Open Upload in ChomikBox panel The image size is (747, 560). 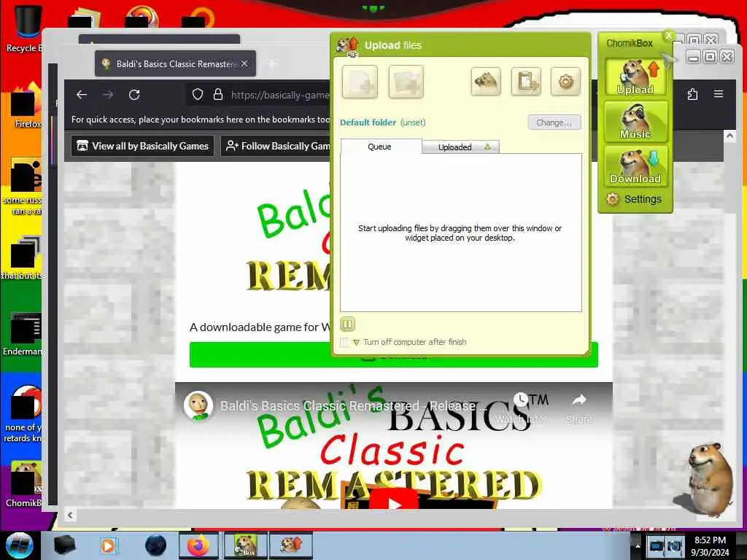(x=635, y=77)
